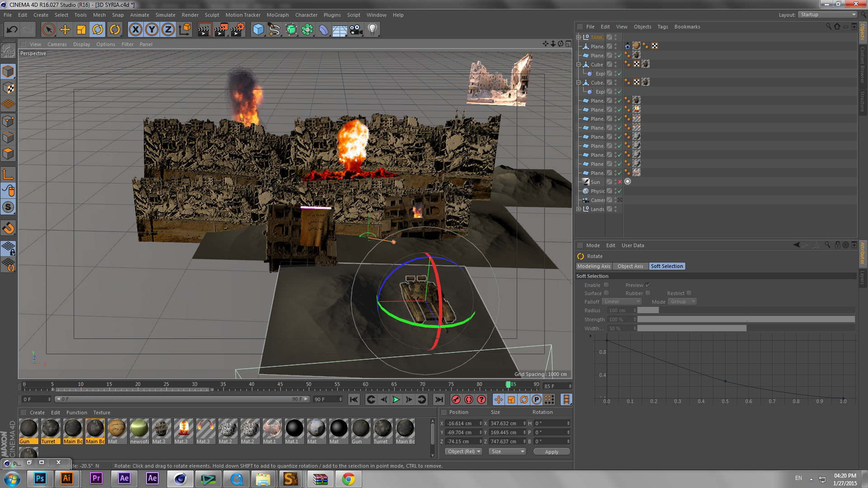
Task: Add a Cube primitive object
Action: [x=258, y=30]
